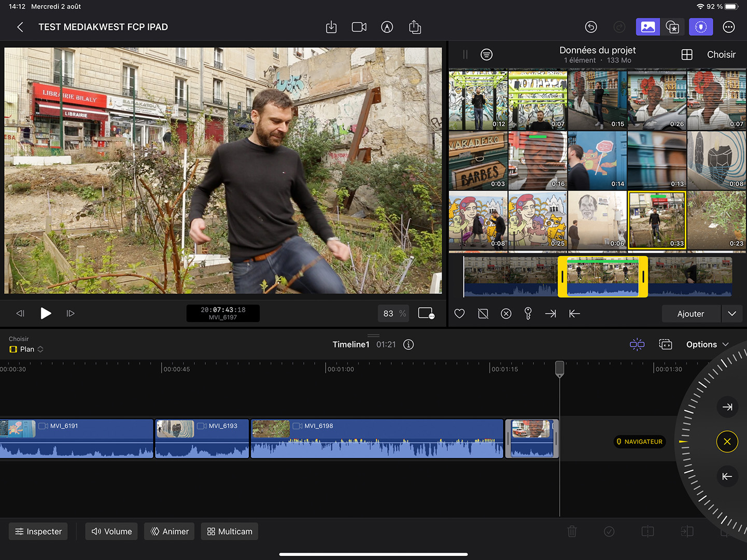Select the VARADERO BARBES clip thumbnail
The width and height of the screenshot is (747, 560).
478,161
